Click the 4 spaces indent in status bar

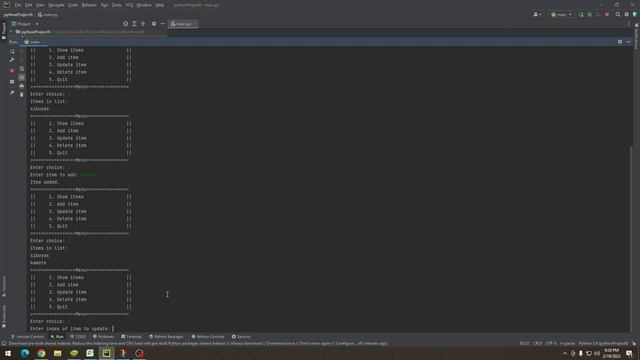[x=567, y=343]
